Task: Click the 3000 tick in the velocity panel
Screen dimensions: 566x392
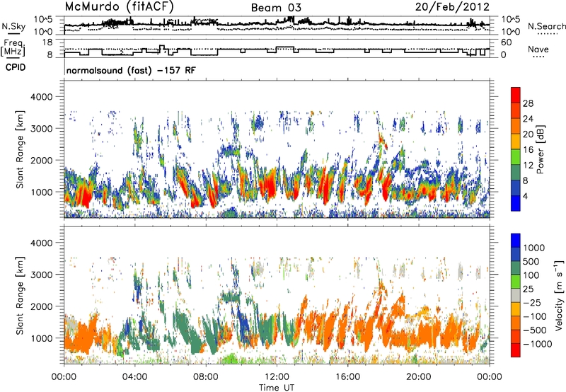Action: pyautogui.click(x=42, y=275)
